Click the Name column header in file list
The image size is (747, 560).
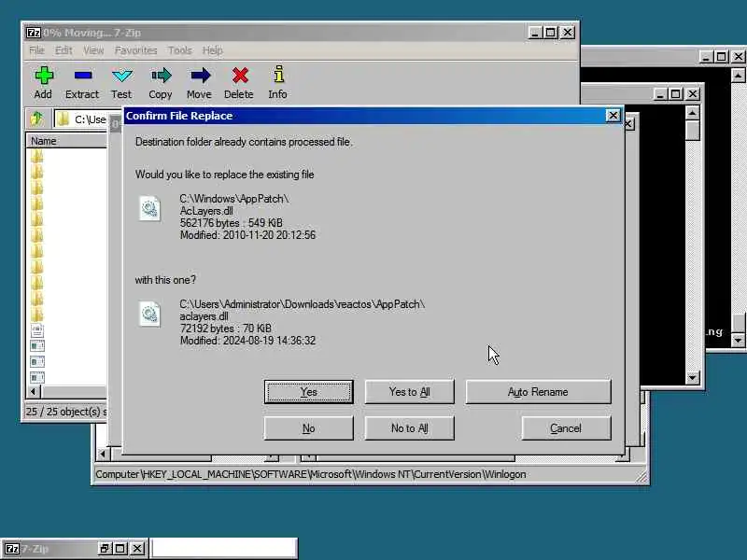(x=66, y=141)
